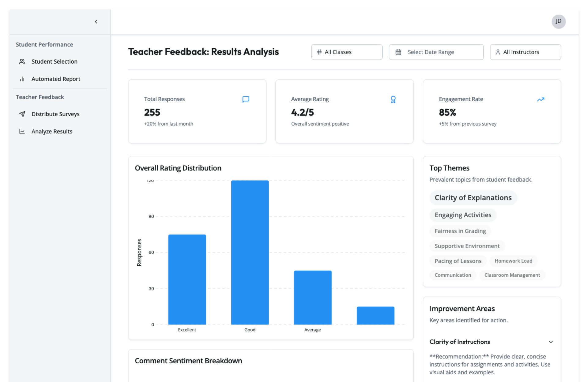This screenshot has width=588, height=382.
Task: Click the Total Responses chat bubble icon
Action: pyautogui.click(x=246, y=99)
